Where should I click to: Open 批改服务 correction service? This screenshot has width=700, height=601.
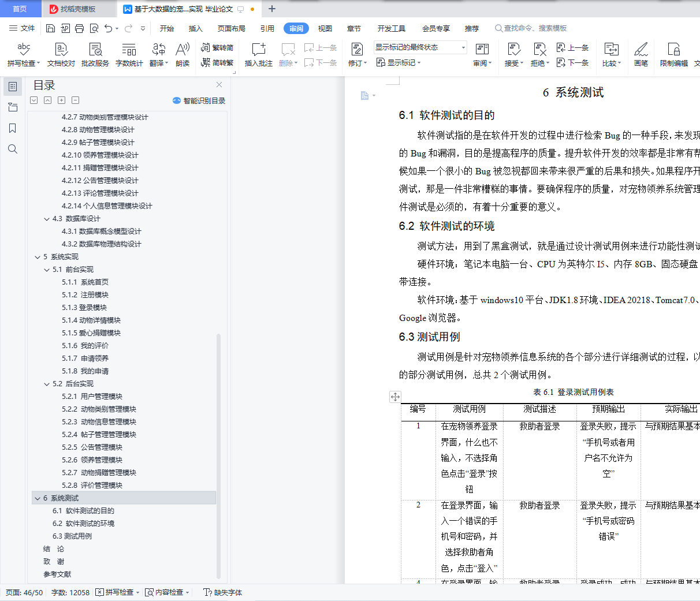95,55
